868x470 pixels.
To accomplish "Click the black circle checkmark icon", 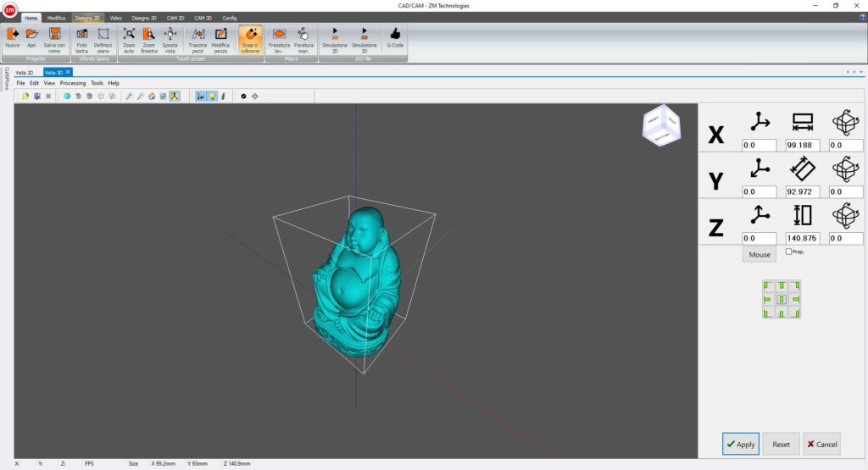I will [x=243, y=97].
